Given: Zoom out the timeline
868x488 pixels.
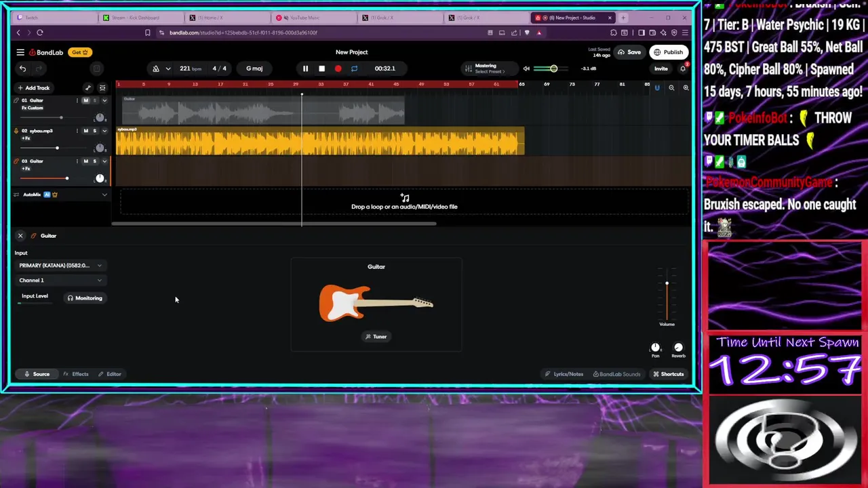Looking at the screenshot, I should (671, 87).
